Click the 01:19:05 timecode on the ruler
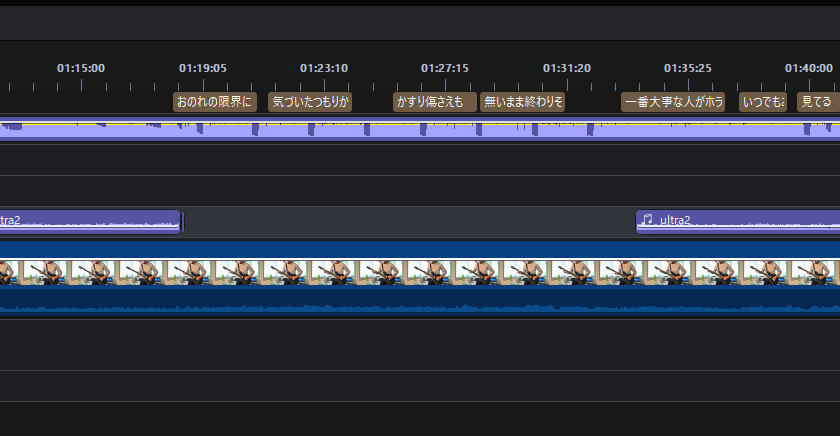Viewport: 840px width, 436px height. (x=203, y=69)
